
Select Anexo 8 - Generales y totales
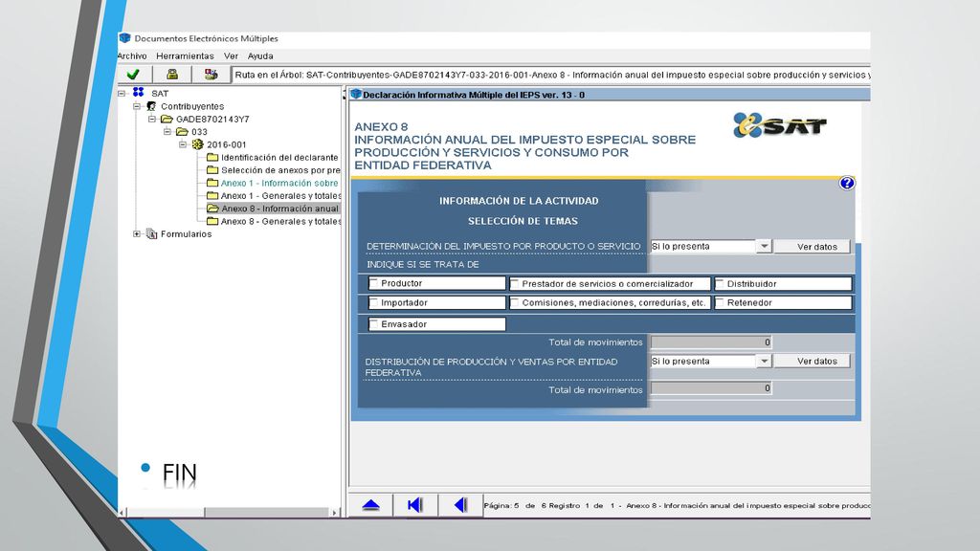pyautogui.click(x=280, y=221)
